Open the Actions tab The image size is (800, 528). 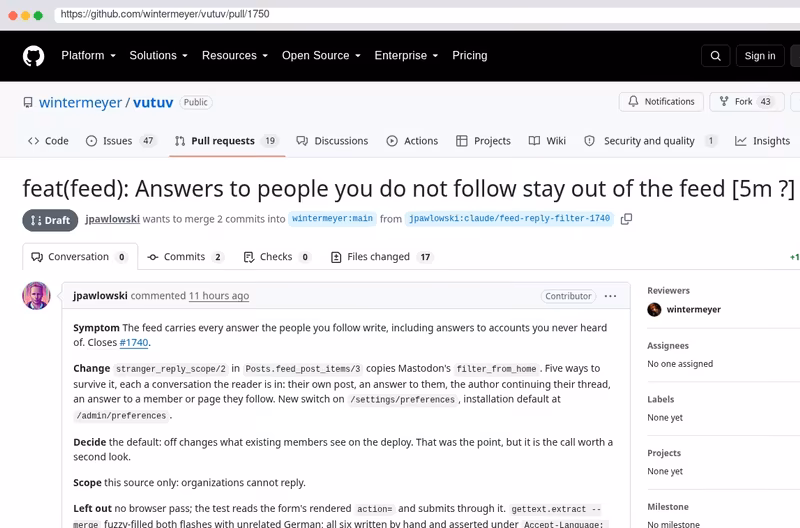coord(412,141)
